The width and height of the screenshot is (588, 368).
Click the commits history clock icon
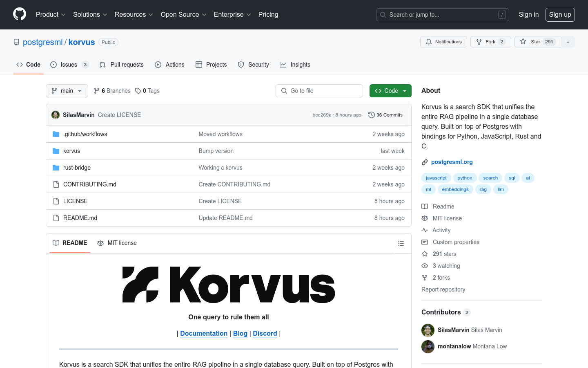pos(372,115)
